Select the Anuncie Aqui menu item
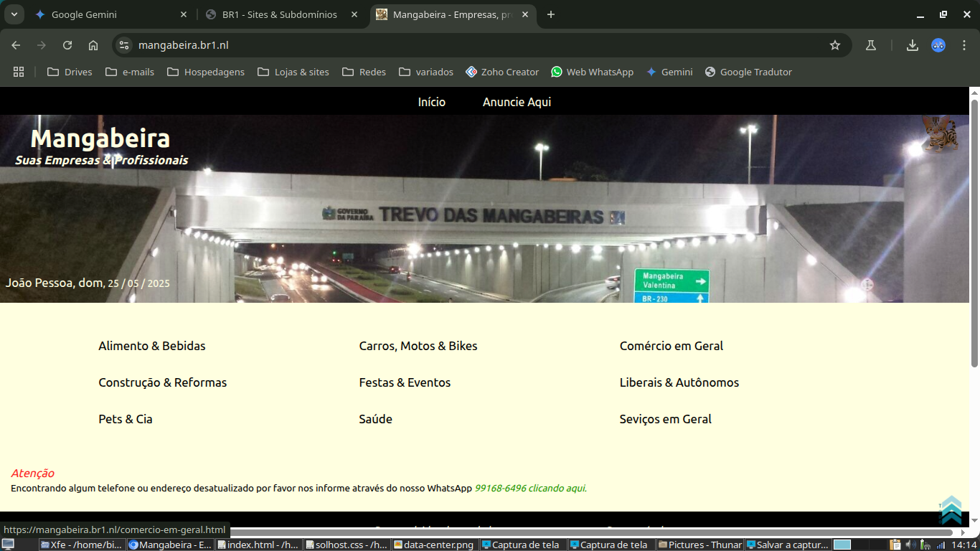Screen dimensions: 980x551 coord(517,102)
